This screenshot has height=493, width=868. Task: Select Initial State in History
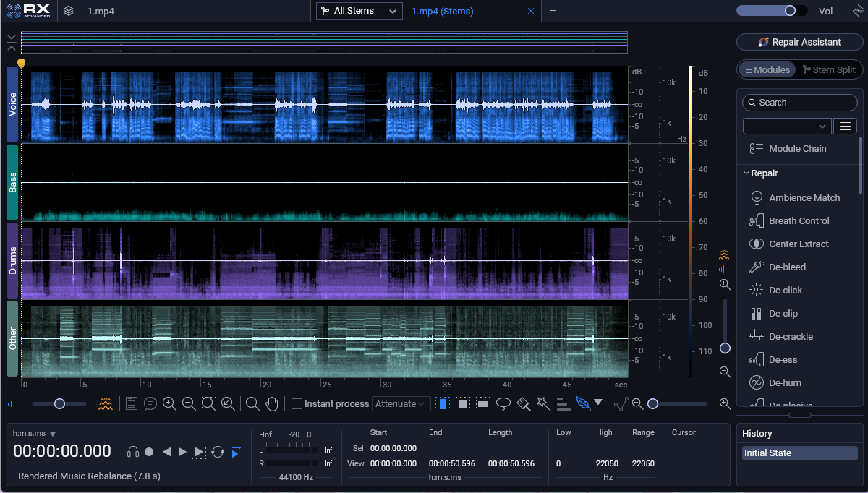[x=799, y=453]
